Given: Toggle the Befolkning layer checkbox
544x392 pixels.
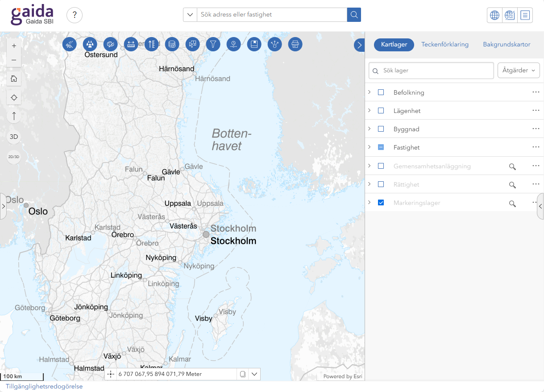Looking at the screenshot, I should [381, 92].
